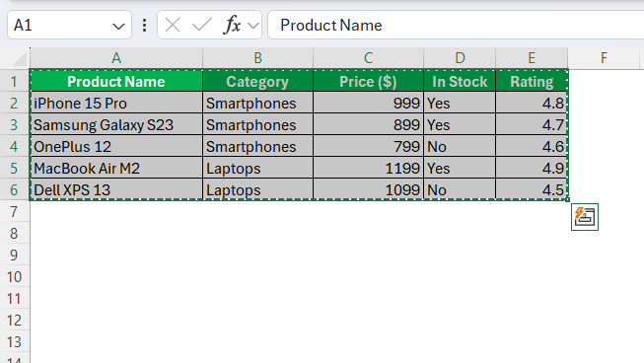The width and height of the screenshot is (644, 363).
Task: Click the In Stock Yes cell for iPhone
Action: (460, 103)
